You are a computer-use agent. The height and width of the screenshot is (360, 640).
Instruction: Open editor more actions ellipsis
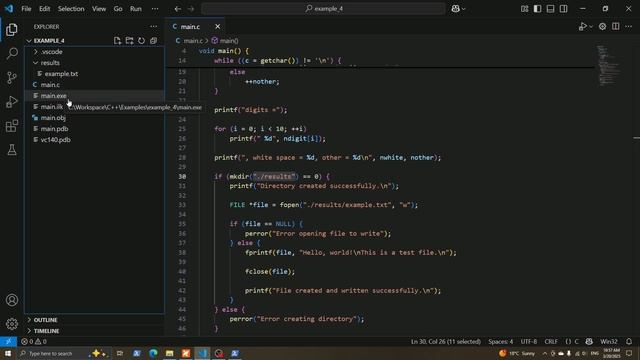pyautogui.click(x=629, y=27)
